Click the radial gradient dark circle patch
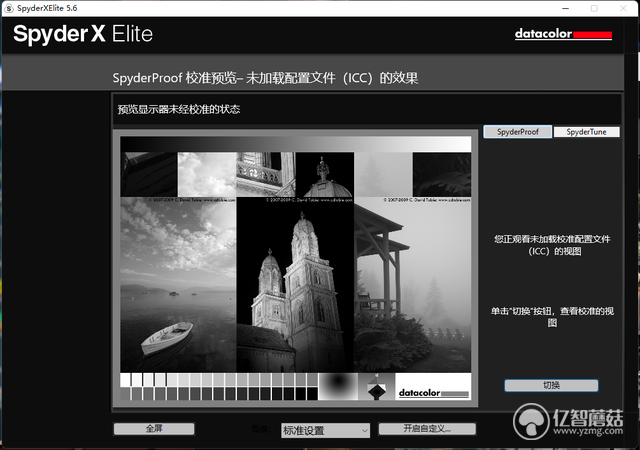The image size is (640, 450). point(338,386)
